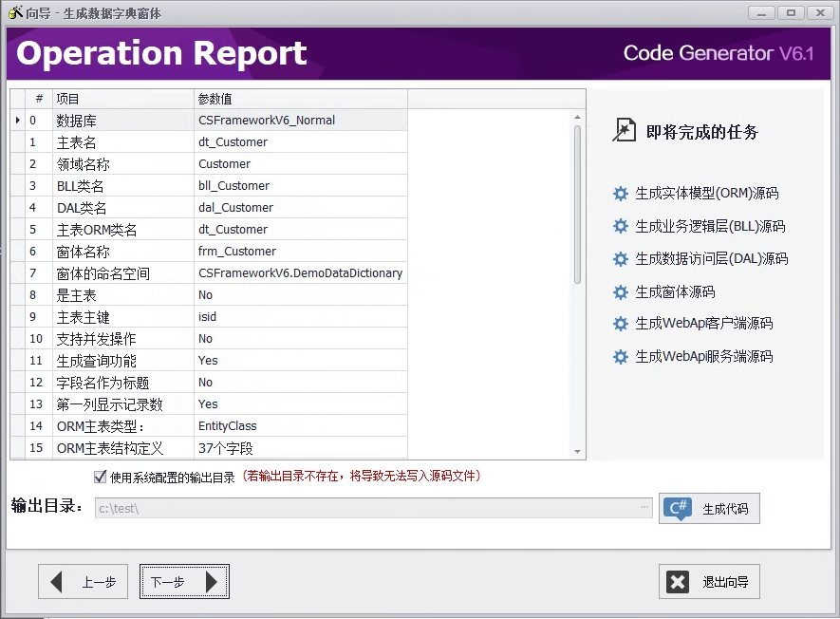Click the 即将完成的任务 heading

coord(701,132)
